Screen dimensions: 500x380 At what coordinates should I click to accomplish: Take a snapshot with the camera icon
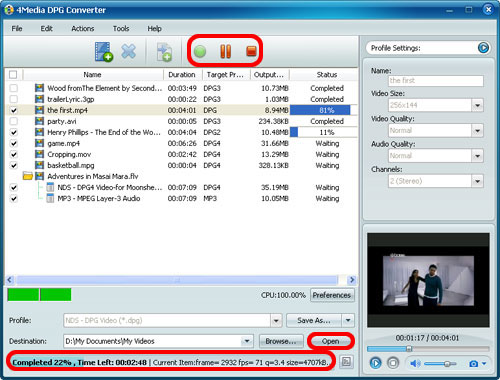tap(473, 363)
